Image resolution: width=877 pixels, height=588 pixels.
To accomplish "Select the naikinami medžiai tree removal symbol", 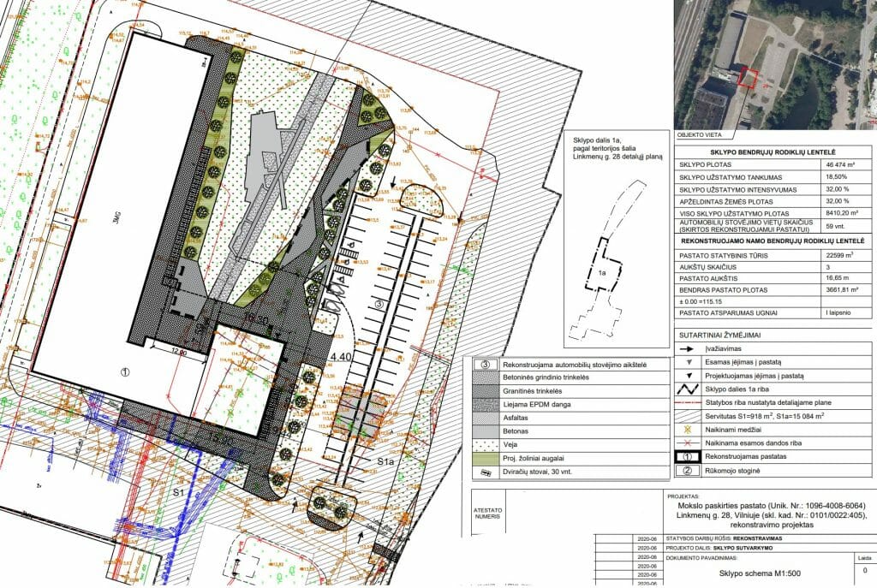I will tap(687, 430).
